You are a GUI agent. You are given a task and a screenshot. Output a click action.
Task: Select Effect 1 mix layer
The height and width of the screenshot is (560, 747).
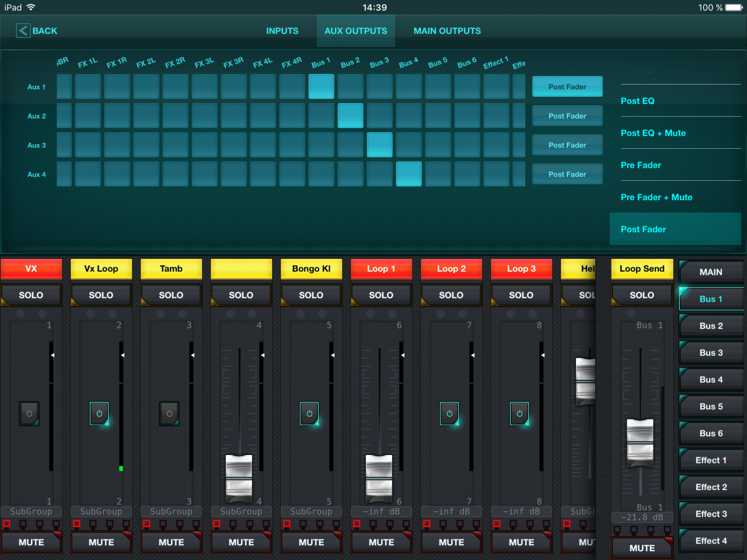[711, 460]
